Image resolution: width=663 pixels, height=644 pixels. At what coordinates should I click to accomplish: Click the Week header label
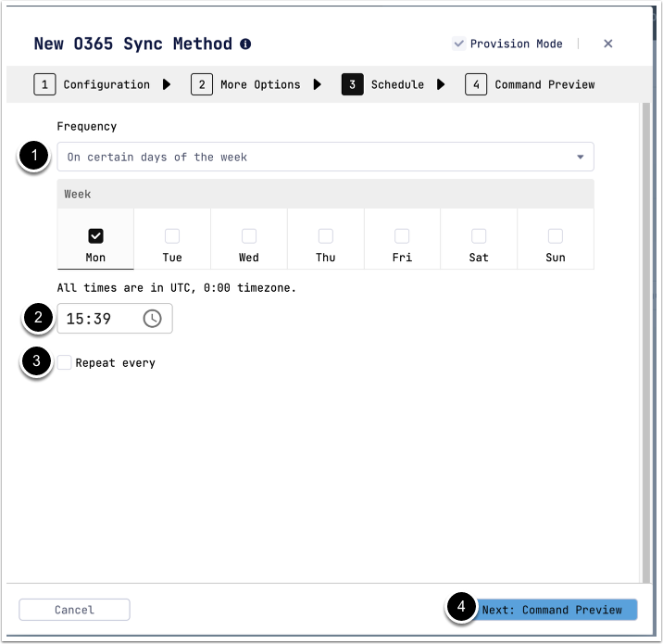tap(78, 195)
